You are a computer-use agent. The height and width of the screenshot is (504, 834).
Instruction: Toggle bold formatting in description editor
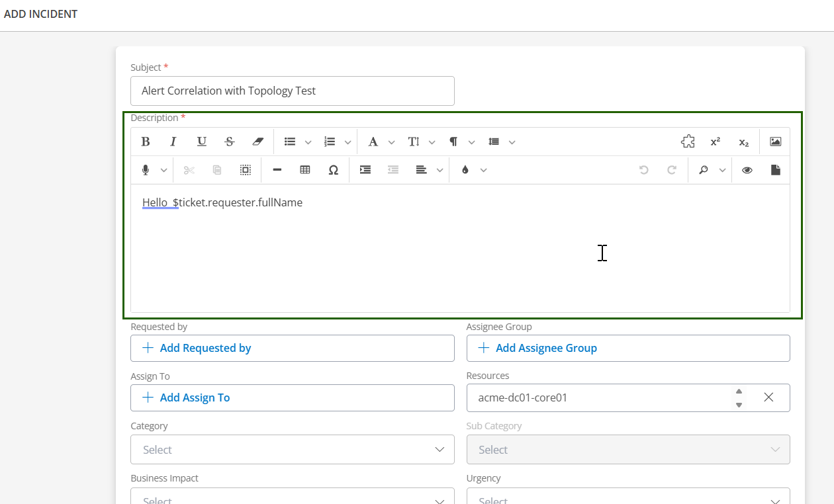point(146,142)
